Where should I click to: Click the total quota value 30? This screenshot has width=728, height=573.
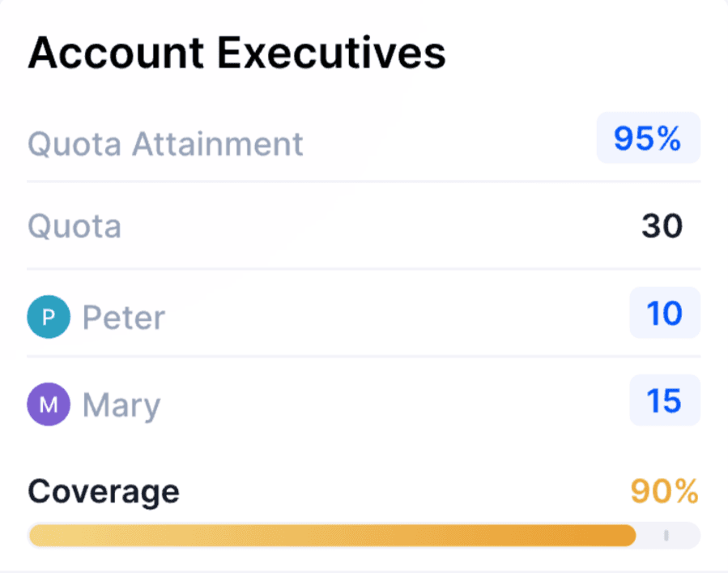pyautogui.click(x=662, y=226)
